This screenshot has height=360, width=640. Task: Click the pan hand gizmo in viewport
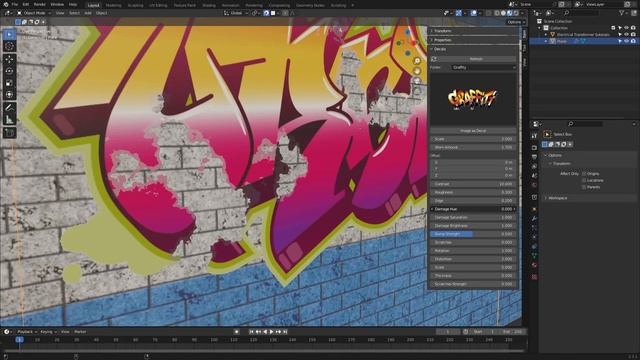point(417,71)
